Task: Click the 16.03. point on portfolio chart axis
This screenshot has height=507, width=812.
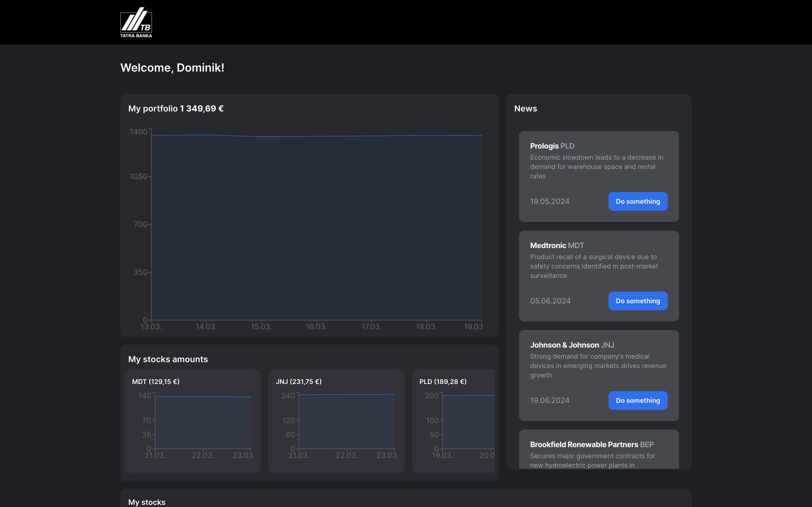Action: tap(316, 326)
